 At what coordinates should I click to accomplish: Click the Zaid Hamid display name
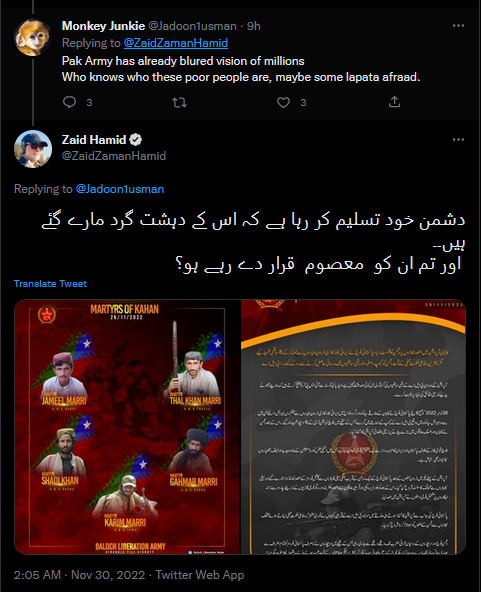(x=94, y=140)
